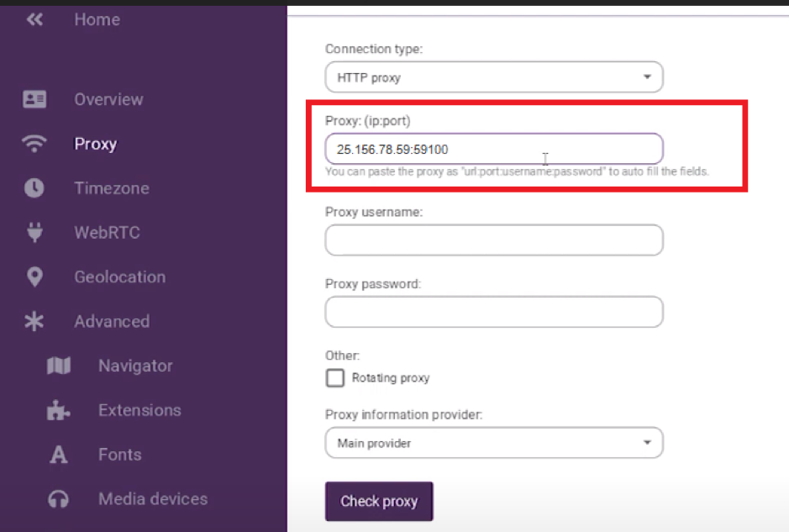Focus the Proxy ip:port input field
789x532 pixels.
(x=494, y=149)
